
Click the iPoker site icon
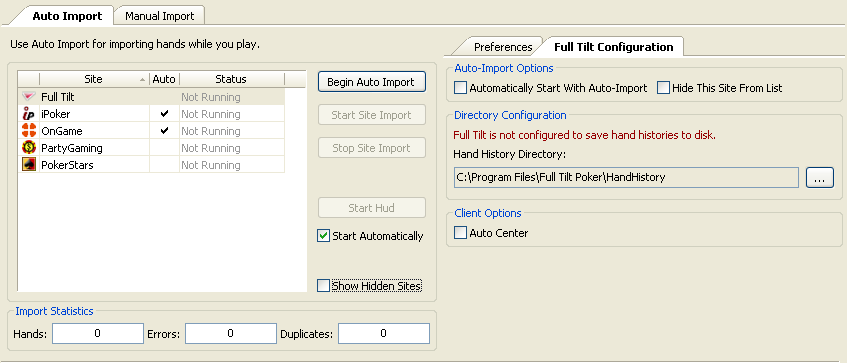[29, 114]
